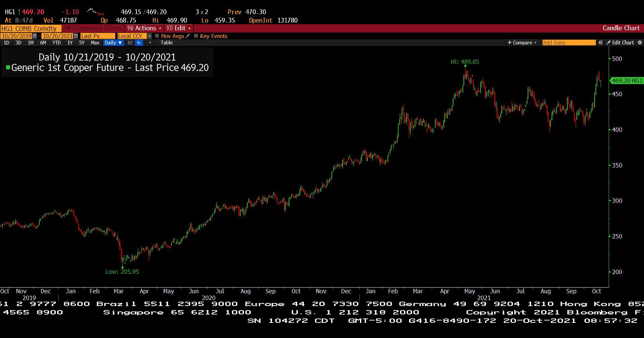Click the May 2021 label on time axis
644x338 pixels.
pos(470,291)
